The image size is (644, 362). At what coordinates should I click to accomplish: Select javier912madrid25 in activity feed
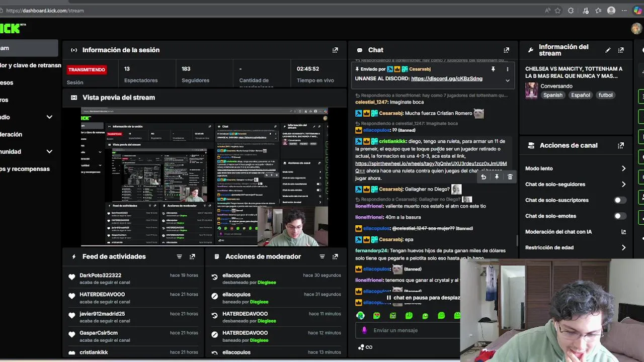(x=133, y=317)
